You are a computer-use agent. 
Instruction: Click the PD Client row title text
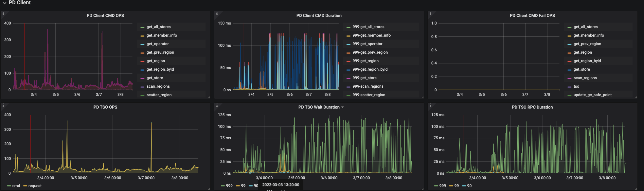click(x=20, y=3)
